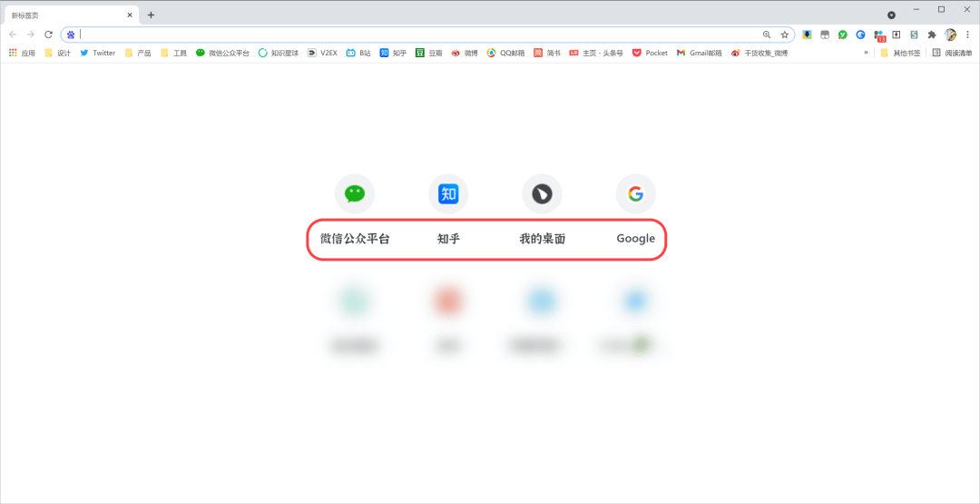Click the blue arrow download extension icon

pos(807,35)
